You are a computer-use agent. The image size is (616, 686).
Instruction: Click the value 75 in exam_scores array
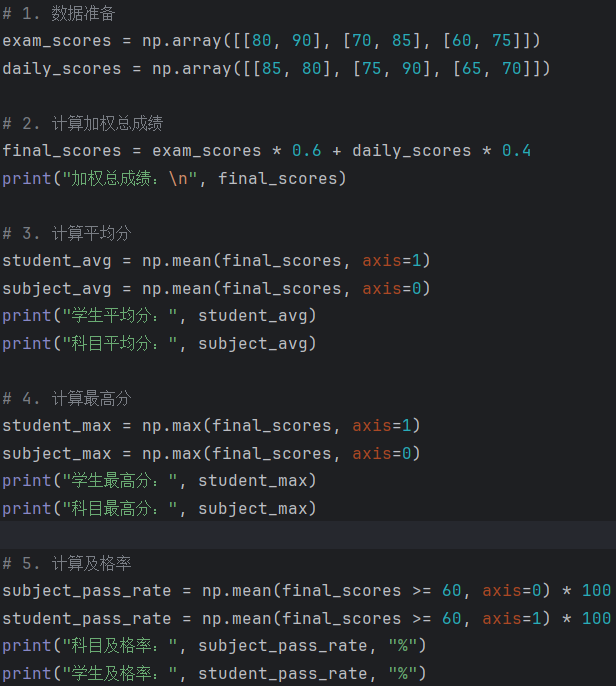(x=502, y=41)
